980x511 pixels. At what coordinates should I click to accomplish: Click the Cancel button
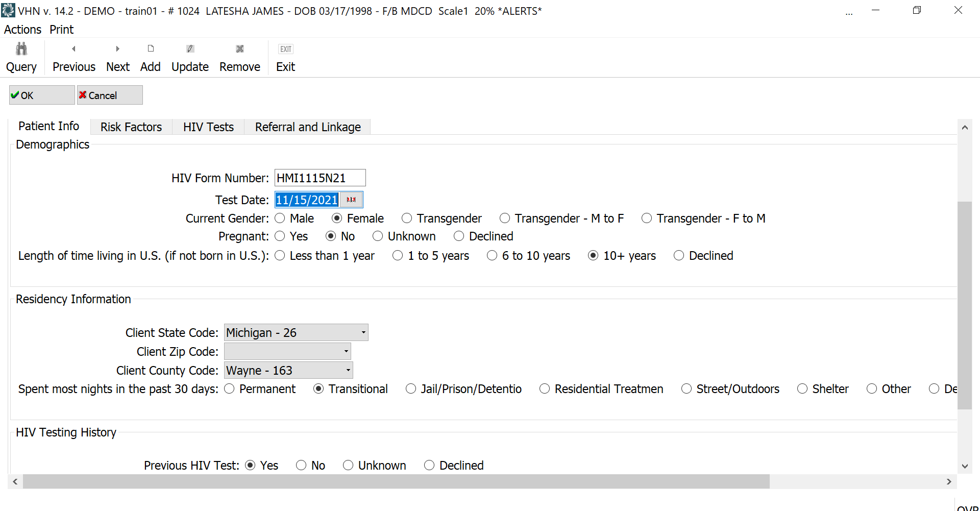tap(110, 95)
